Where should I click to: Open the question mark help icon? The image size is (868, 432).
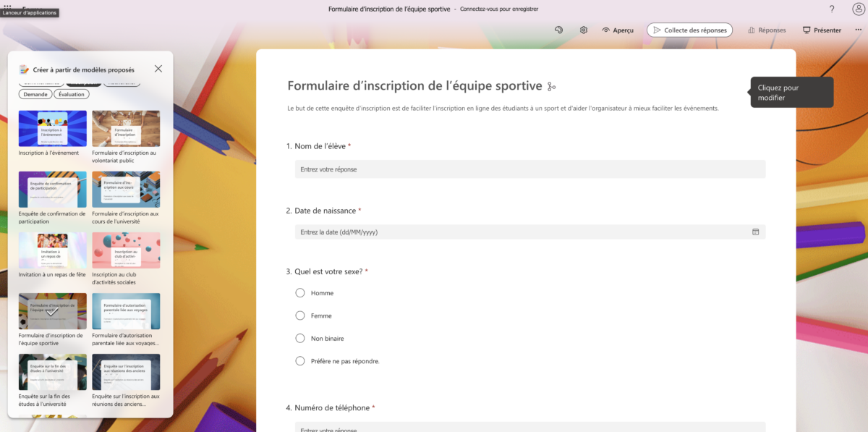(x=831, y=9)
